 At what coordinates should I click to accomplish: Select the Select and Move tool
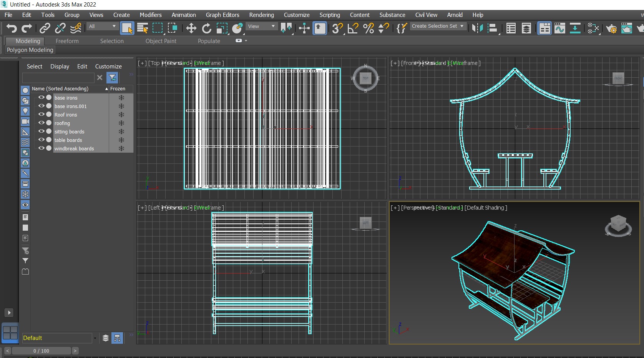pos(191,28)
